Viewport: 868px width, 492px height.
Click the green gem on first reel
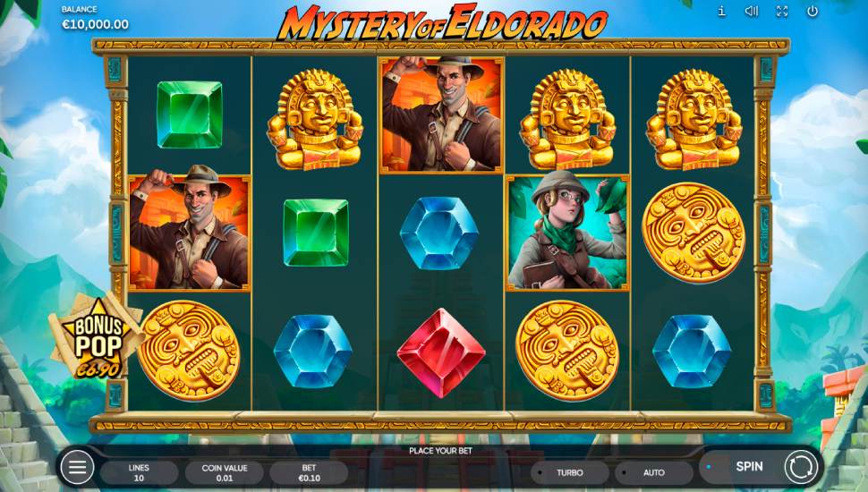tap(190, 115)
